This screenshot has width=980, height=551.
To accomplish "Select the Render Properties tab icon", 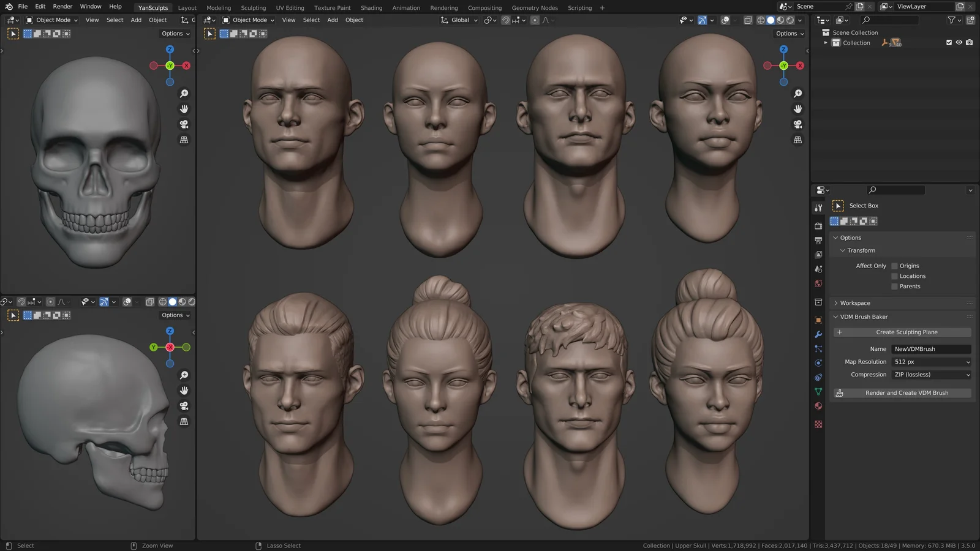I will (819, 225).
